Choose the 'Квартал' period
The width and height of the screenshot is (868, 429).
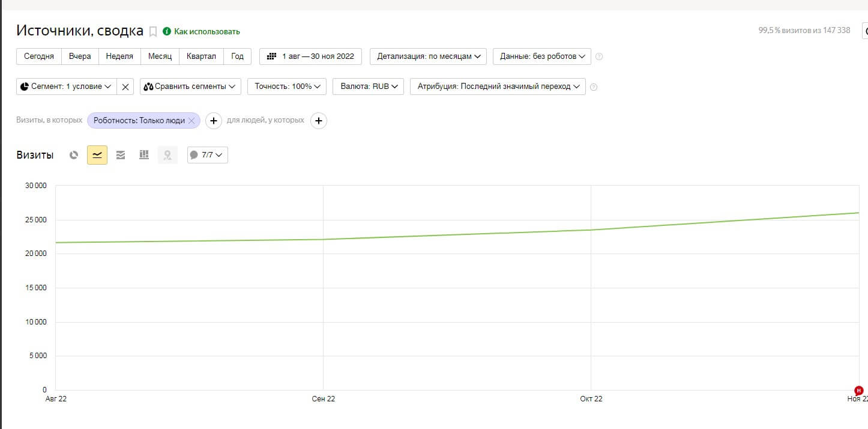point(201,56)
